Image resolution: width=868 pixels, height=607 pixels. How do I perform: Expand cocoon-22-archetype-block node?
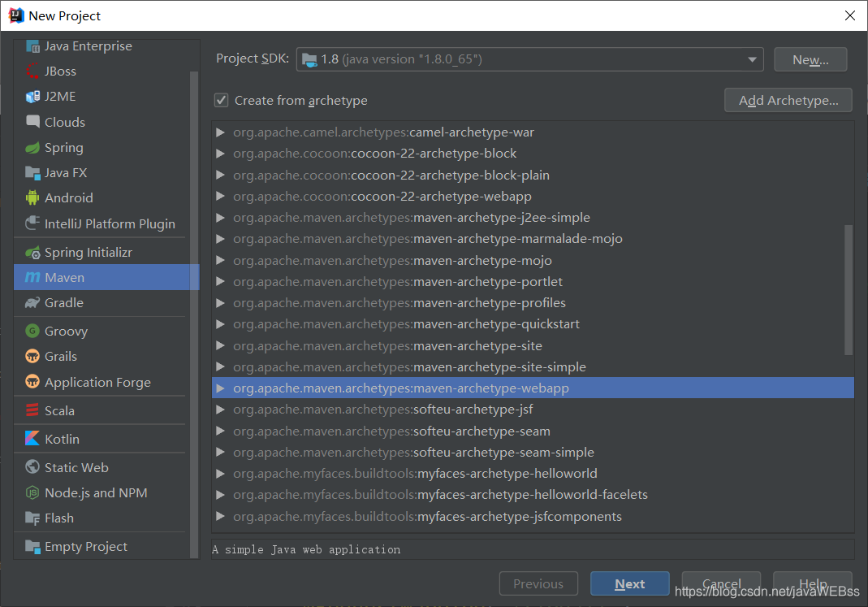point(220,154)
